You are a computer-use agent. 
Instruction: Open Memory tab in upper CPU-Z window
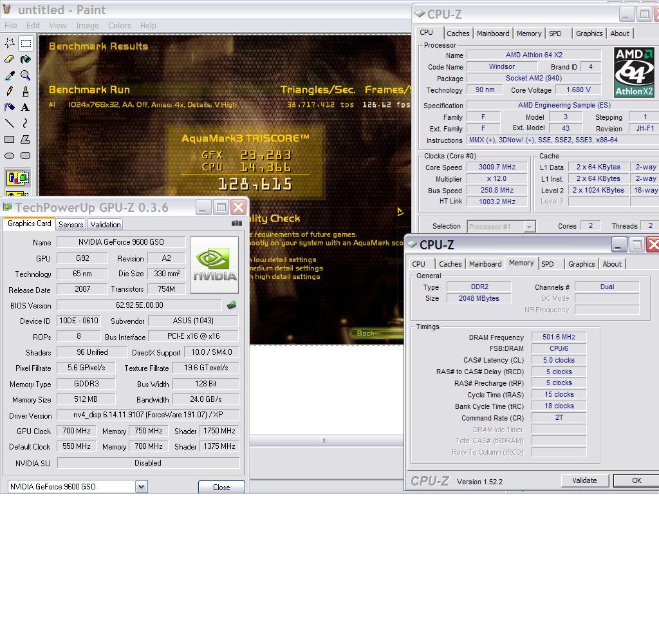[x=529, y=33]
